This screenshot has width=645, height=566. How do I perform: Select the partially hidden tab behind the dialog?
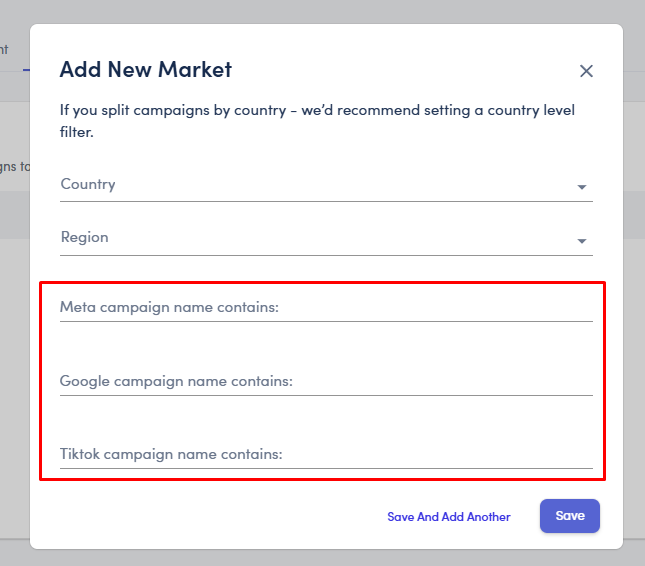click(10, 50)
